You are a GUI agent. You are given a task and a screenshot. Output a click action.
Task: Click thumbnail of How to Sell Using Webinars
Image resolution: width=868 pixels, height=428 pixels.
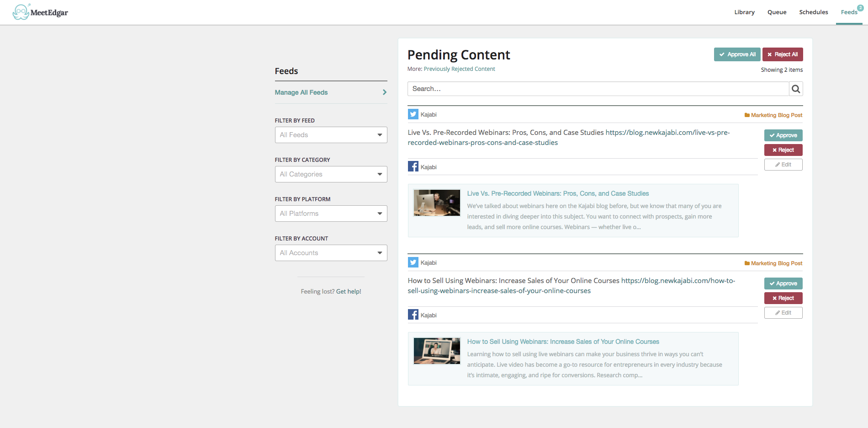pyautogui.click(x=437, y=351)
